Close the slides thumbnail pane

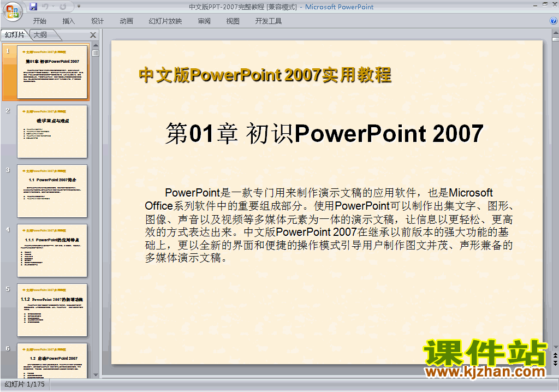[93, 35]
